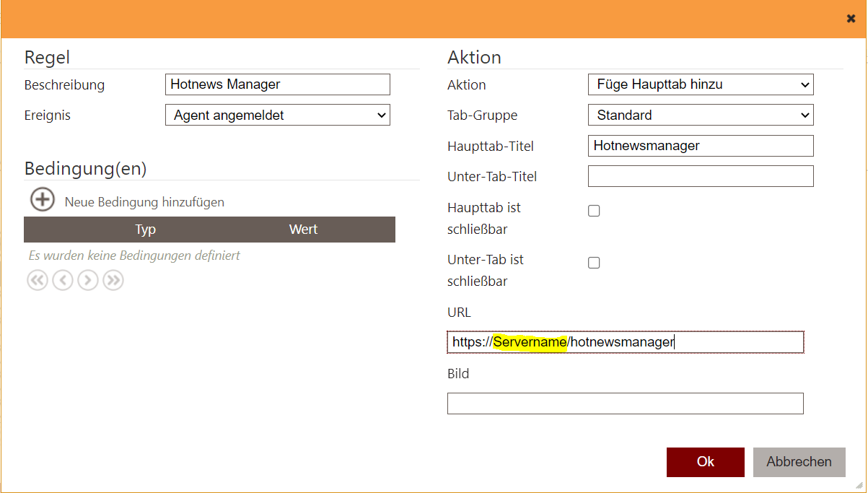Toggle 'Unter-Tab ist schließbar' checkbox

(x=594, y=263)
